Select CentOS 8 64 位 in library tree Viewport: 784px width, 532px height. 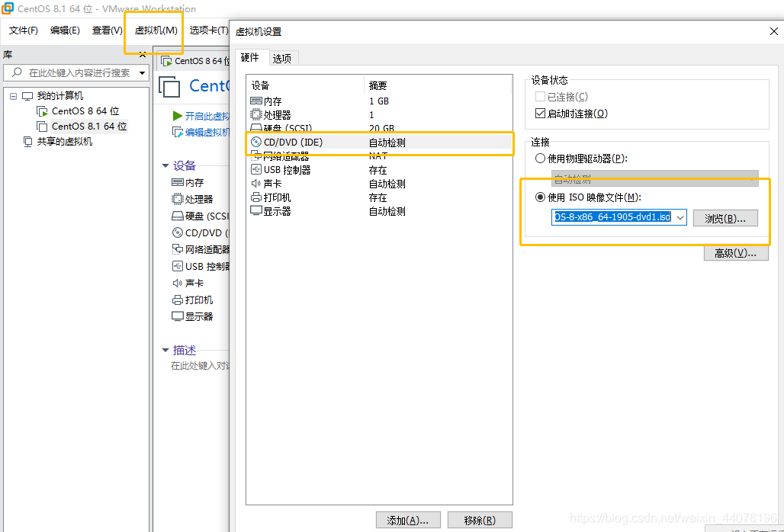click(85, 111)
